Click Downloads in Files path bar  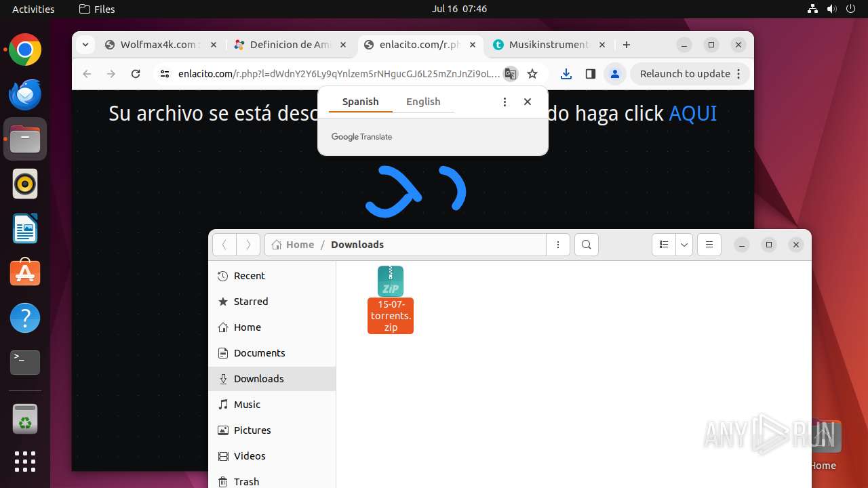click(x=357, y=245)
